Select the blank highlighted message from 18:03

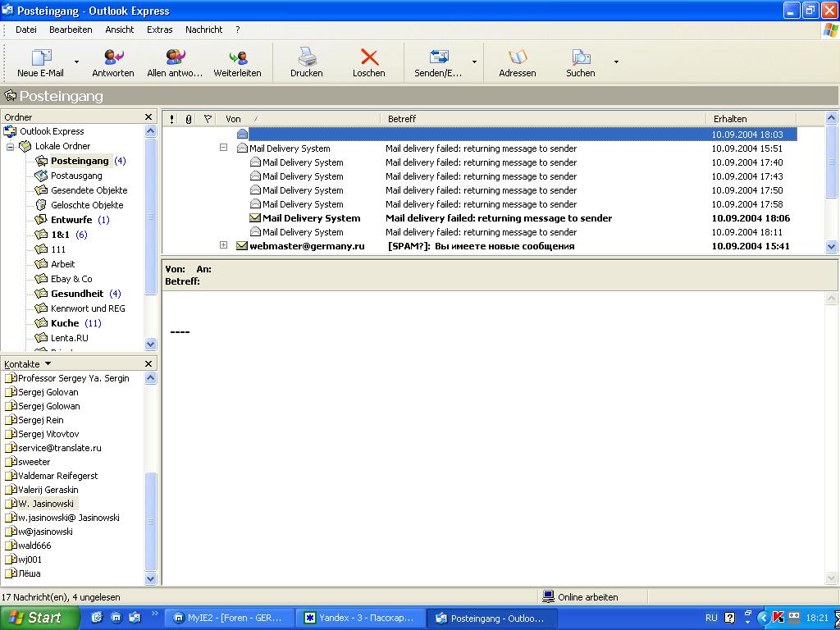coord(479,134)
